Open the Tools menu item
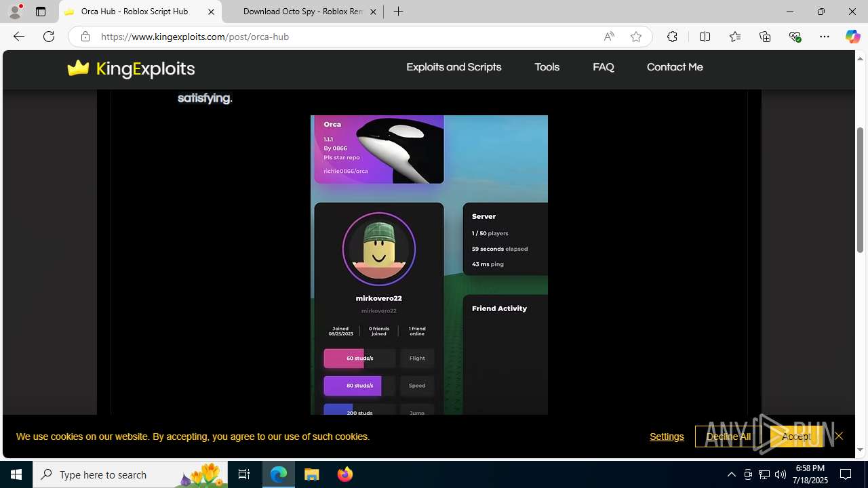Screen dimensions: 868x488 547,67
